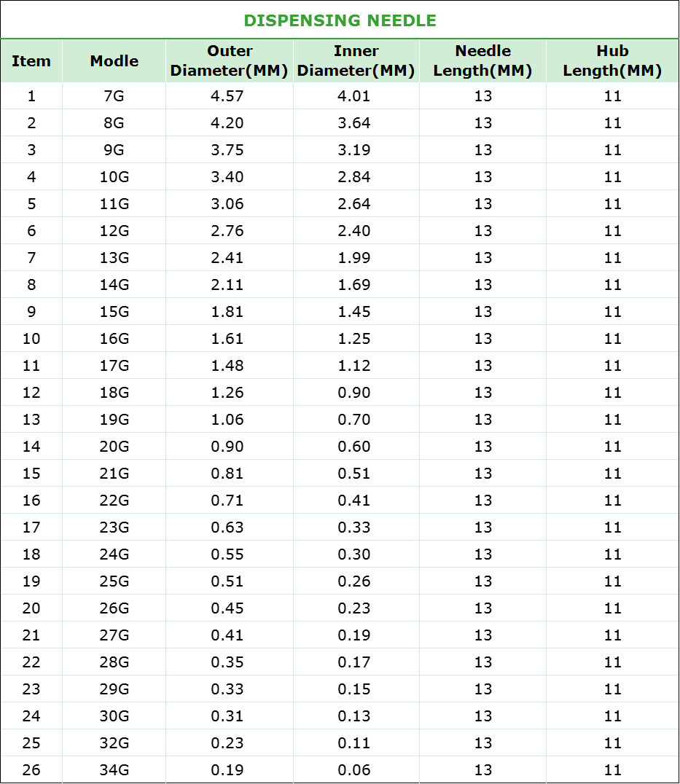The image size is (680, 784).
Task: Click inner diameter value 1.12
Action: click(354, 366)
